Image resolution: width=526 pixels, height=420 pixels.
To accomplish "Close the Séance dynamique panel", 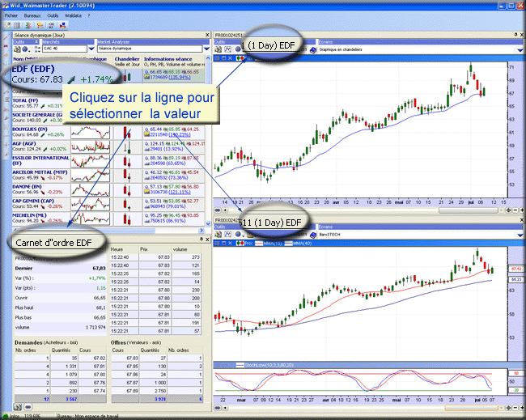I will click(x=207, y=35).
